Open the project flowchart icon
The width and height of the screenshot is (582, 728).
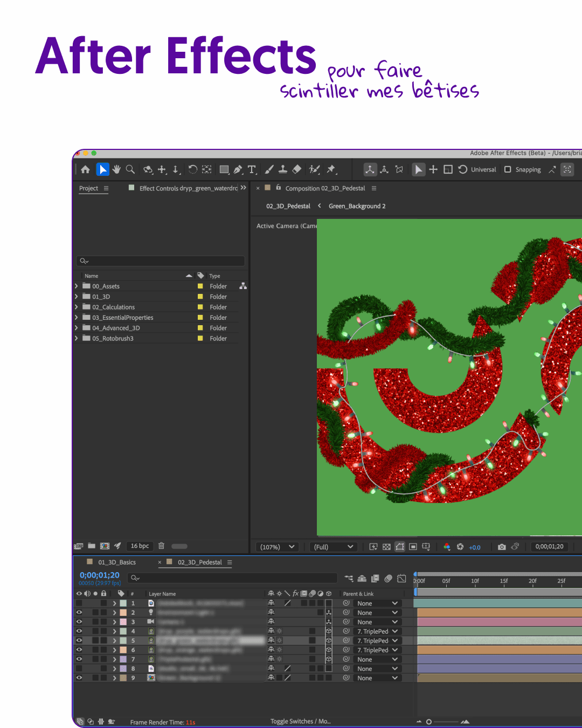tap(243, 286)
